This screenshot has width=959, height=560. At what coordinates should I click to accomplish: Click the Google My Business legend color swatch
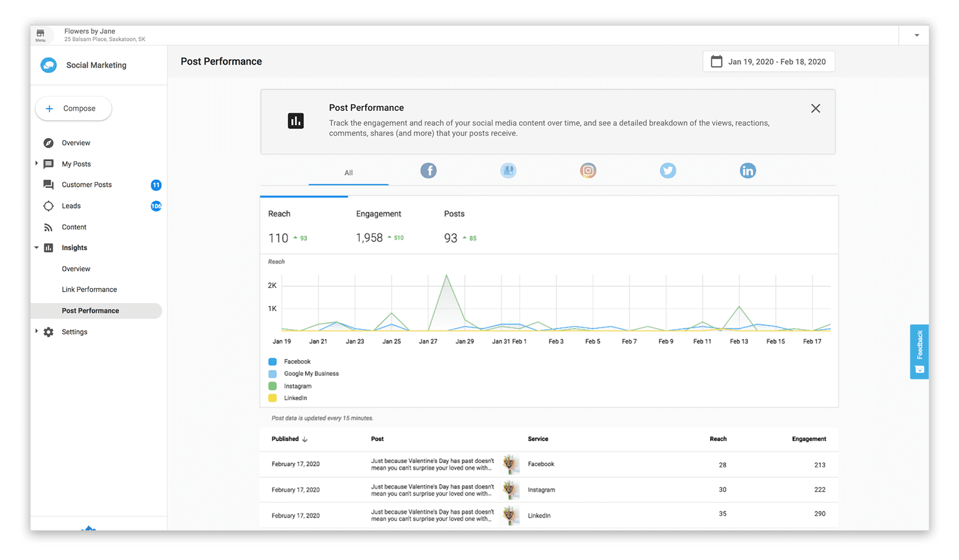273,374
